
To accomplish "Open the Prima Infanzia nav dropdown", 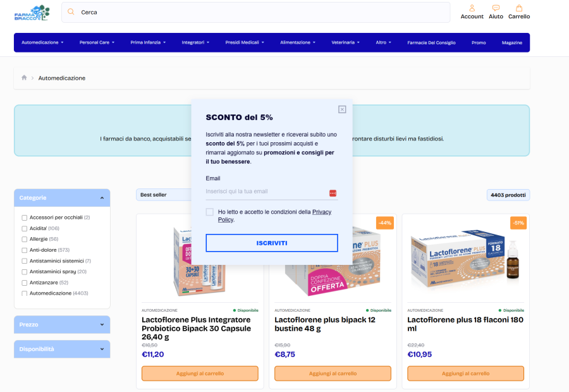I will click(x=148, y=42).
